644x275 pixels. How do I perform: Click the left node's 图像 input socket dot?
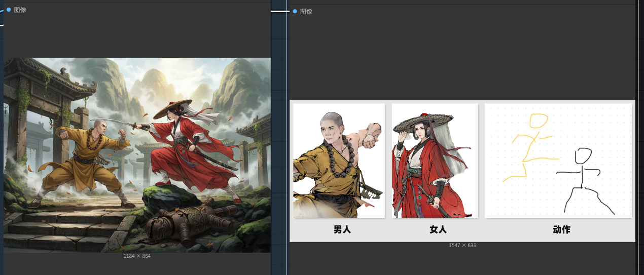pyautogui.click(x=9, y=10)
